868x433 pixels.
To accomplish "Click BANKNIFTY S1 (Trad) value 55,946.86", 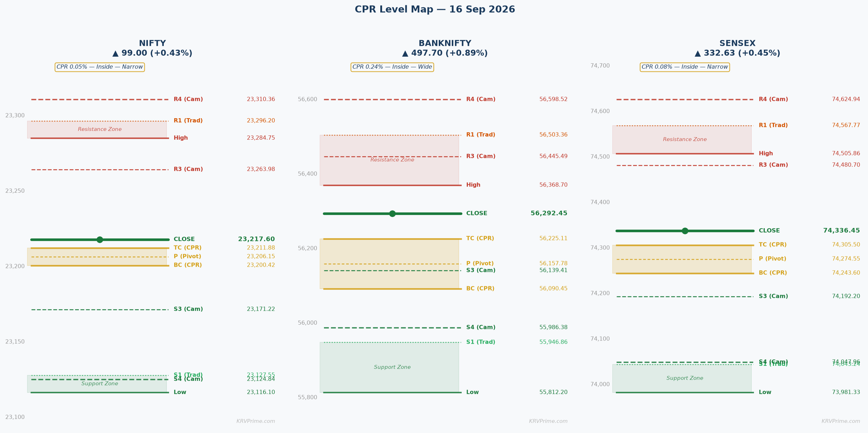I will coord(554,342).
